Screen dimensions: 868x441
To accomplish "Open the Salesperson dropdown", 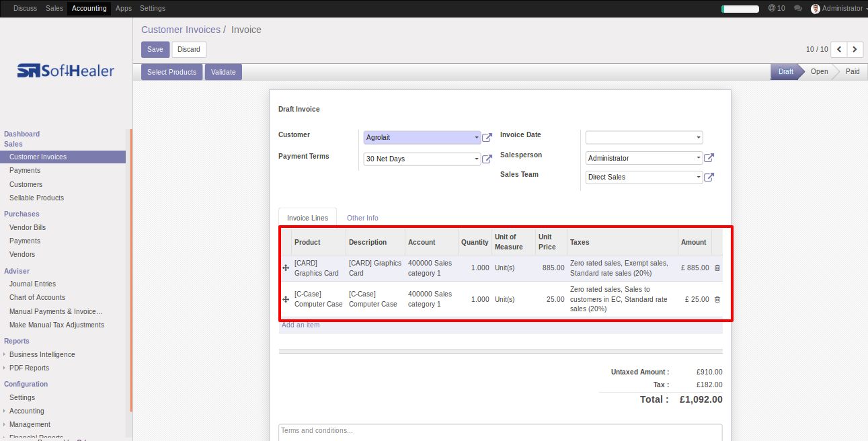I will coord(644,158).
